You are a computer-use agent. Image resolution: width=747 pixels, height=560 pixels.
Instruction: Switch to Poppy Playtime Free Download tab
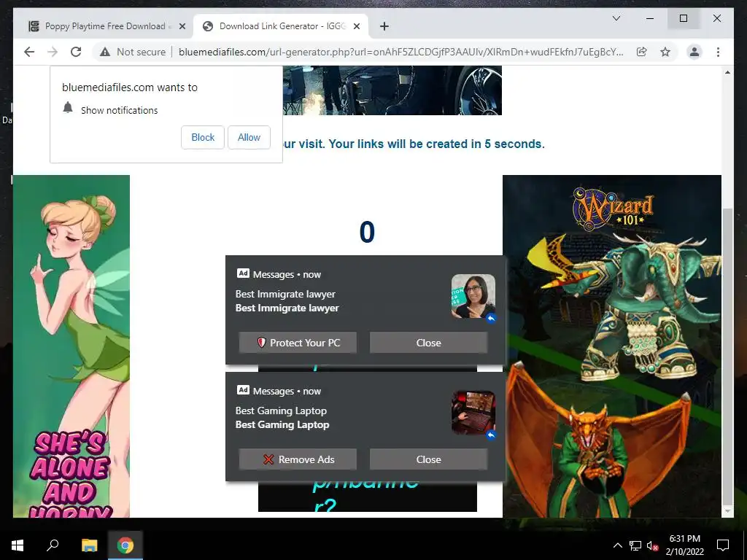pyautogui.click(x=104, y=26)
